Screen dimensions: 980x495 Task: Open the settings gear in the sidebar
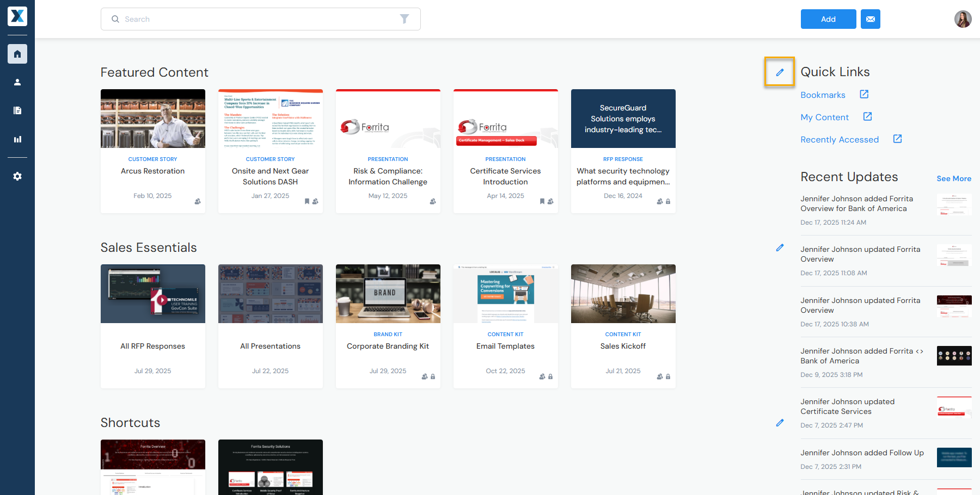(x=17, y=176)
